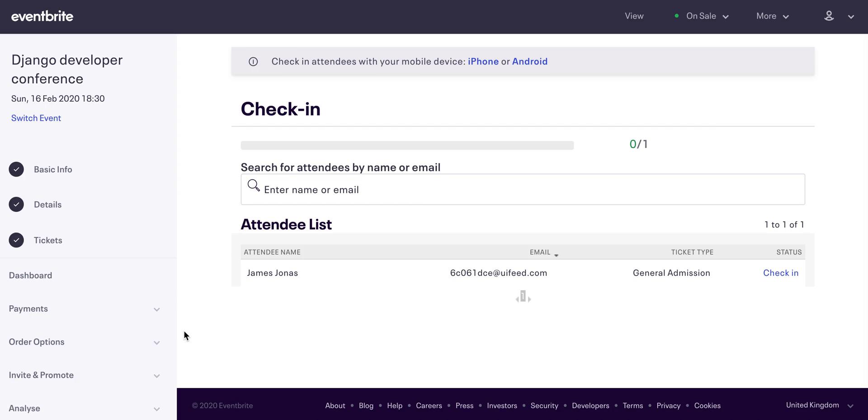Go to Details step
The height and width of the screenshot is (420, 868).
point(47,205)
